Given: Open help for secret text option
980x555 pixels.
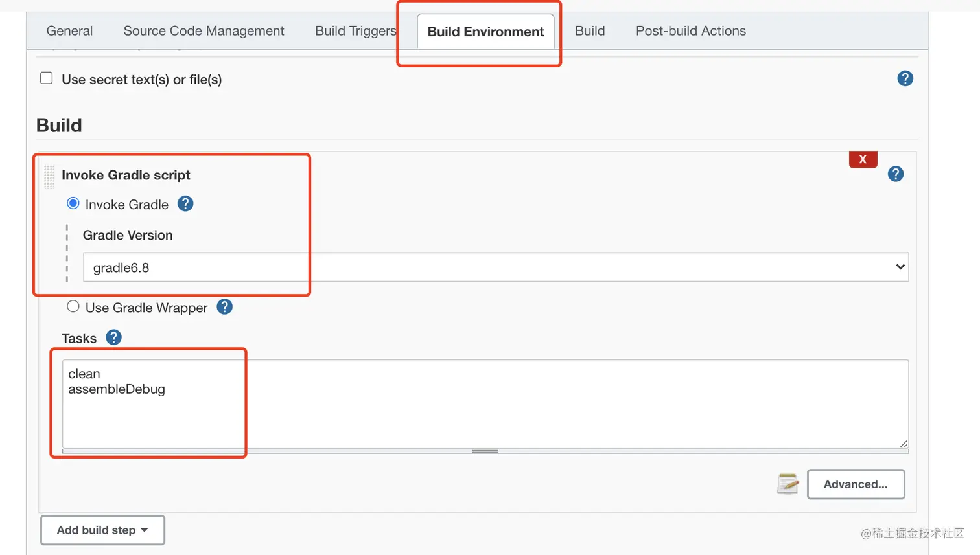Looking at the screenshot, I should [x=905, y=79].
